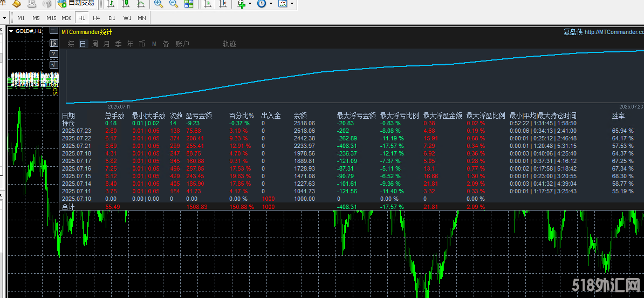Click the chart shift icon

(x=223, y=4)
